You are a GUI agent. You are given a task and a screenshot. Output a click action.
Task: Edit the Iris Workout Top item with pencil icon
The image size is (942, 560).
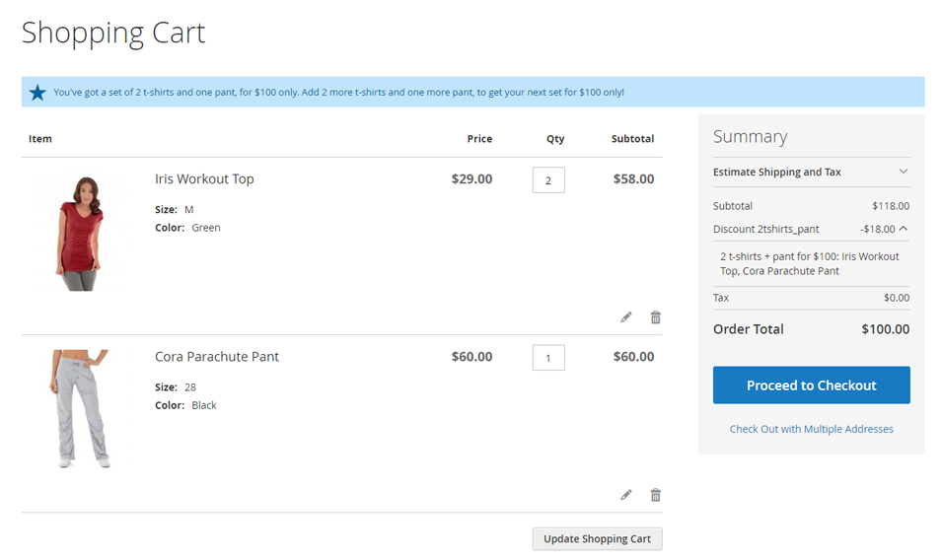click(626, 316)
